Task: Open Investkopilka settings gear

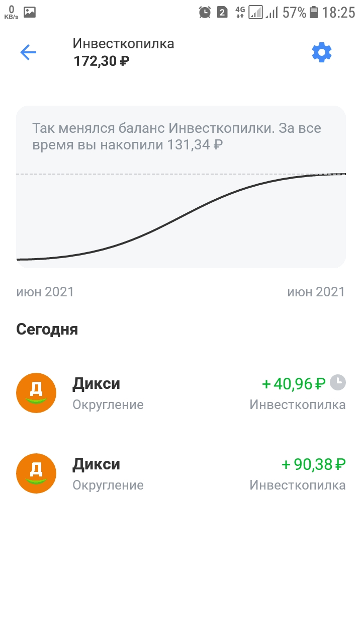Action: click(322, 52)
